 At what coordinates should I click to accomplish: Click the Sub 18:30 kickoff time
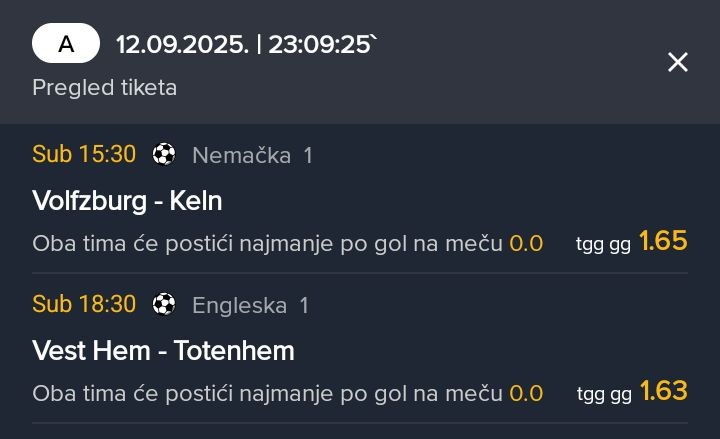[x=84, y=304]
